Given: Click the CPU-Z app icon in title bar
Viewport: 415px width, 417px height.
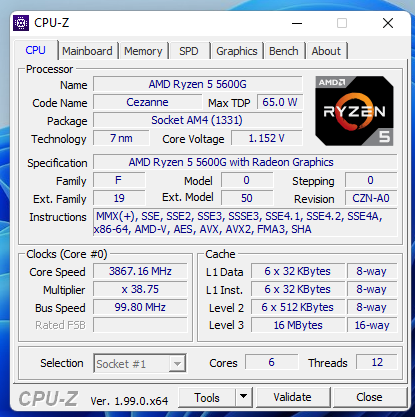Looking at the screenshot, I should click(21, 23).
